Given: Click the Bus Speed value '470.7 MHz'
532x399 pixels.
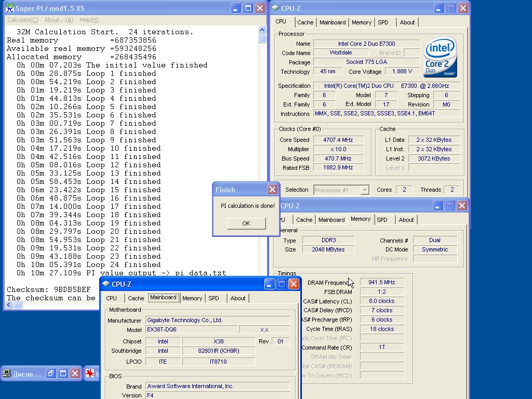Looking at the screenshot, I should point(338,158).
